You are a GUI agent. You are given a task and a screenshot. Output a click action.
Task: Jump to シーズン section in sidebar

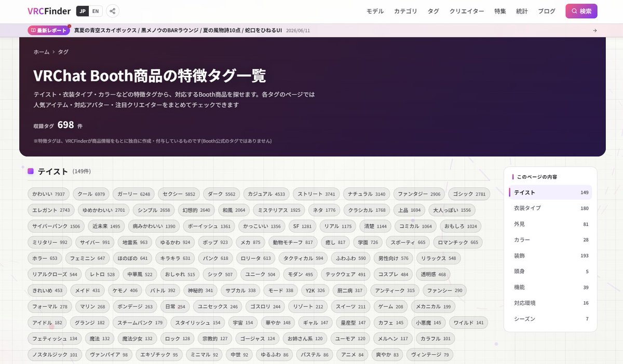pos(550,318)
